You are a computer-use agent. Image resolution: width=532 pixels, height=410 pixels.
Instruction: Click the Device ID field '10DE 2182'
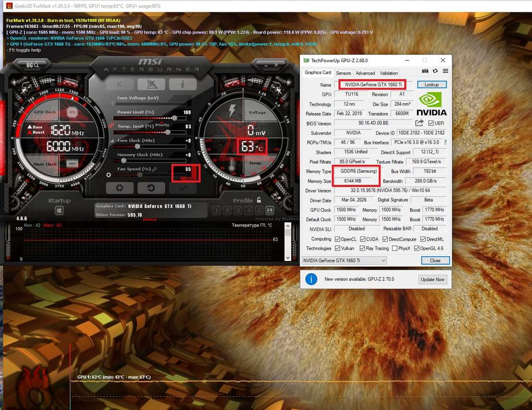point(421,133)
